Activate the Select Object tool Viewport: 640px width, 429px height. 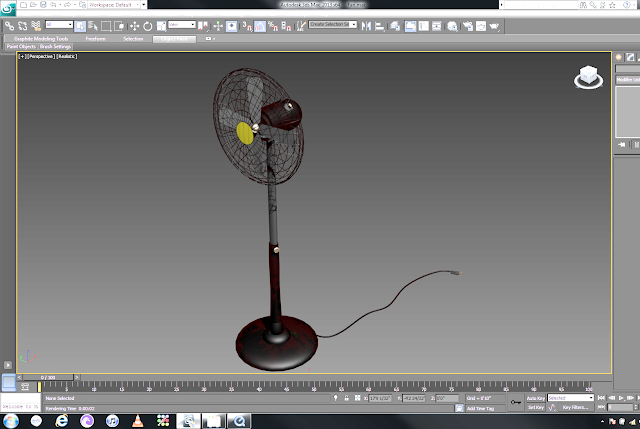(x=80, y=26)
